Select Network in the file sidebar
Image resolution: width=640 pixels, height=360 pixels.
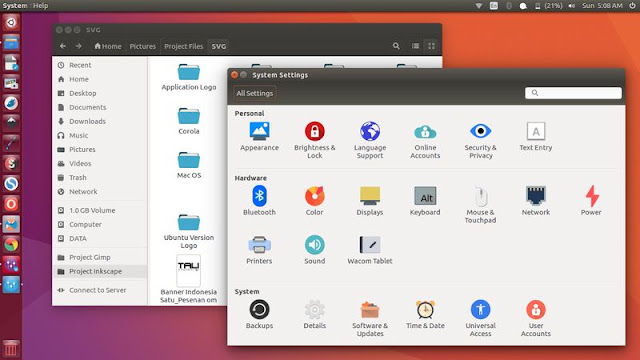(x=100, y=191)
